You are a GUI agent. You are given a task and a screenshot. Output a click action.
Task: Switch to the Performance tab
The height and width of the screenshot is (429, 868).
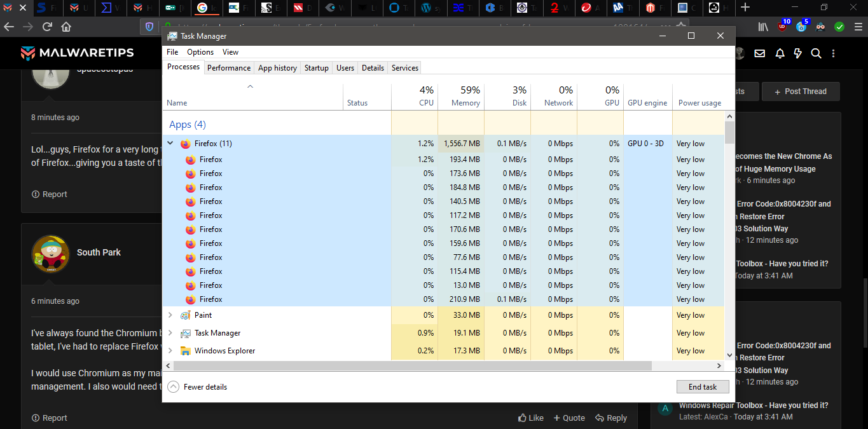[229, 68]
